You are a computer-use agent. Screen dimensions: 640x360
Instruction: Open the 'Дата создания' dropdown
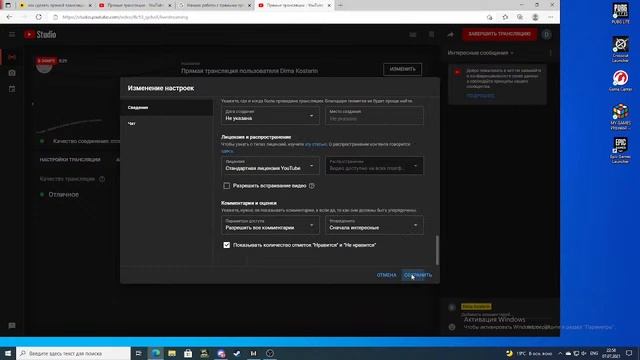[270, 116]
